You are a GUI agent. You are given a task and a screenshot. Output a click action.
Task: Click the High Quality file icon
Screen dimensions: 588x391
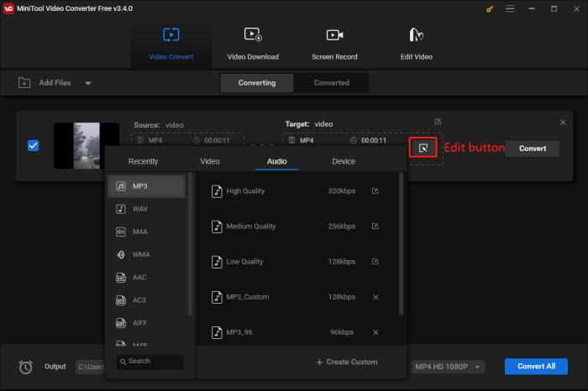[x=217, y=191]
